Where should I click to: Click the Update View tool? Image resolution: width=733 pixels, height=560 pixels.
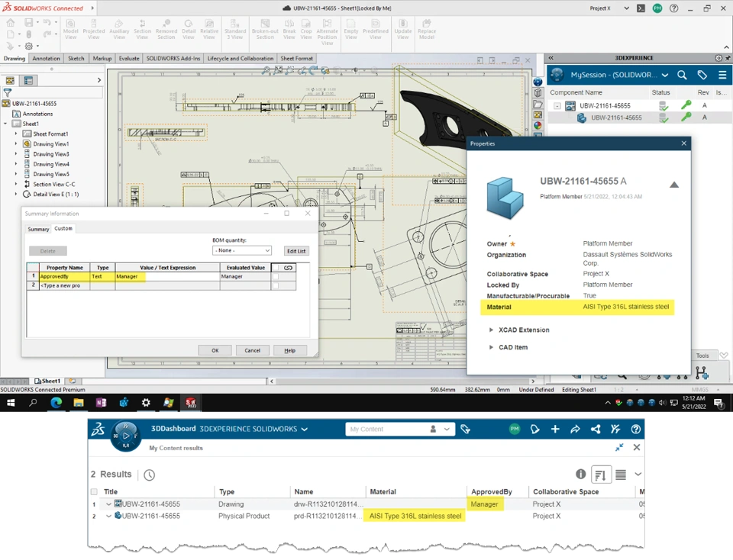tap(403, 29)
